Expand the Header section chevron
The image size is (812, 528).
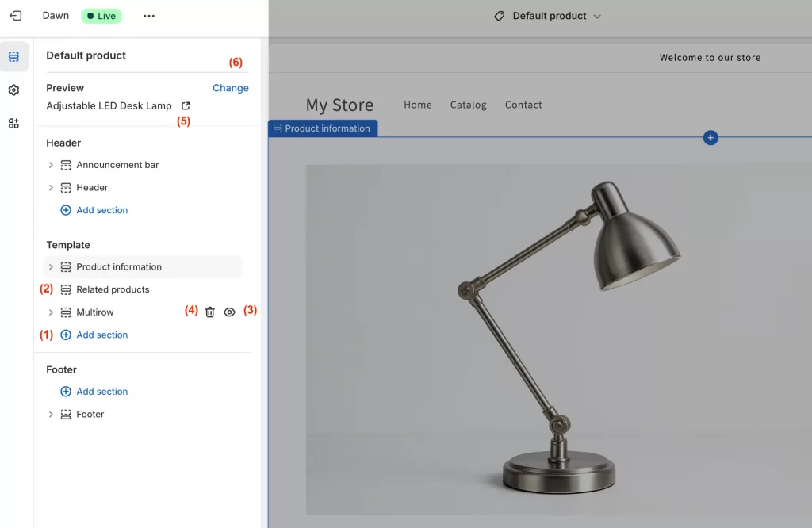point(51,187)
